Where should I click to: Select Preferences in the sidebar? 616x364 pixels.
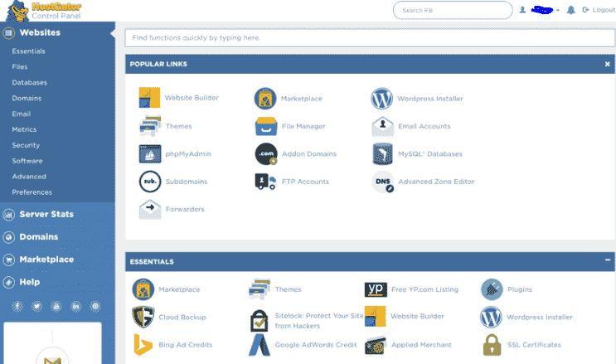tap(32, 192)
